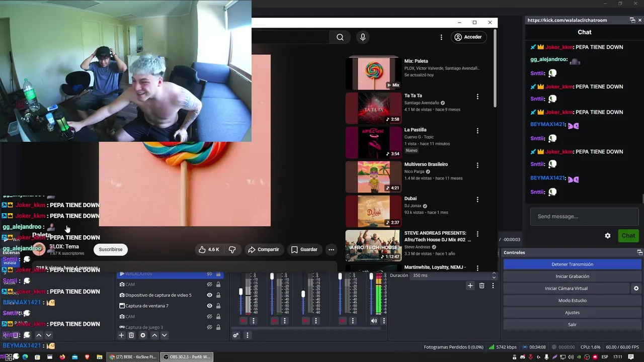The width and height of the screenshot is (644, 362).
Task: Toggle lock on Dispositivo de captura de video 5
Action: 218,295
